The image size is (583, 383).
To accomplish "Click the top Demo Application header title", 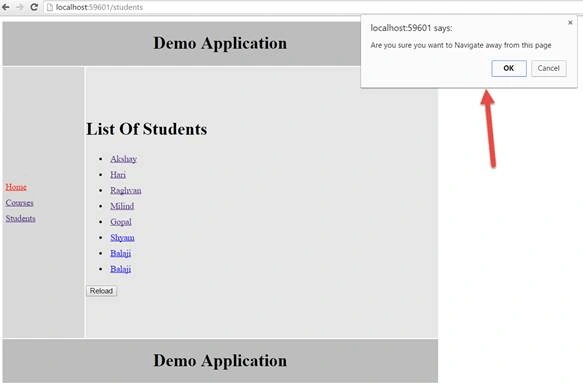I will pos(220,43).
